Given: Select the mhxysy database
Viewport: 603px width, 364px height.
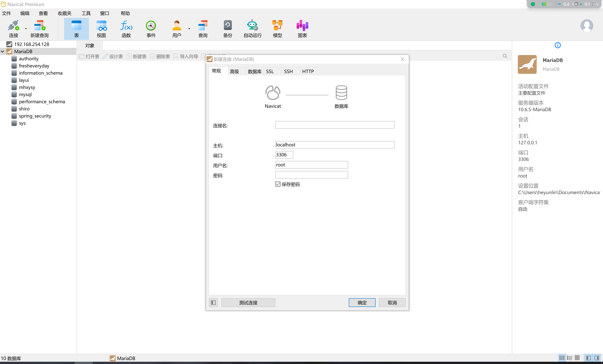Looking at the screenshot, I should pos(27,87).
